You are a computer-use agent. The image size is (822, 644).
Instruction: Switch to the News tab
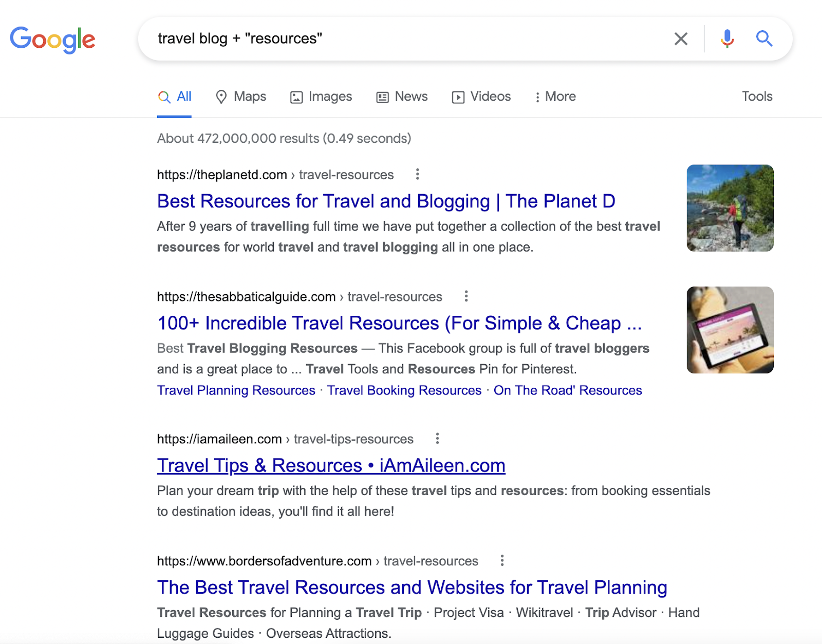[402, 97]
